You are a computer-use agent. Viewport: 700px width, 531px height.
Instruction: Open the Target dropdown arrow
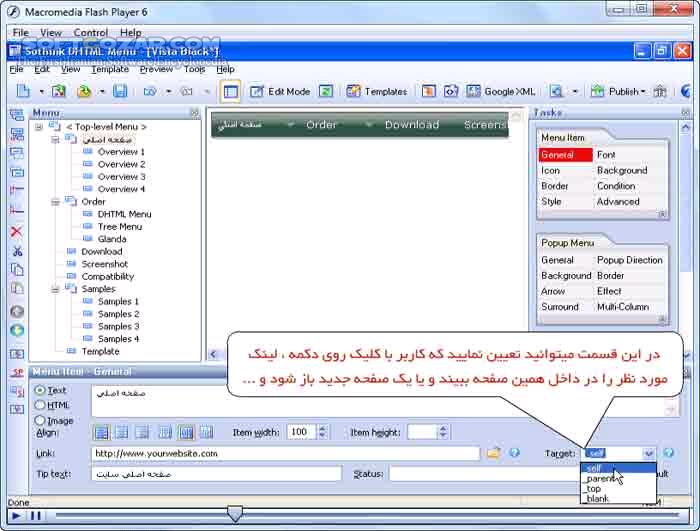[648, 453]
